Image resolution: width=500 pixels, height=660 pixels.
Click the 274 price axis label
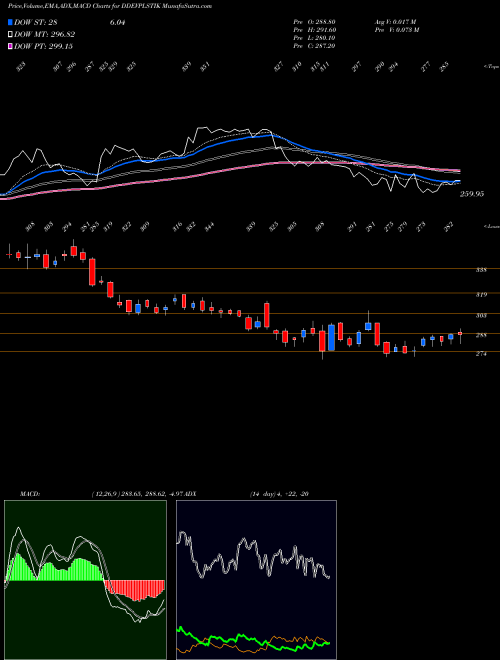coord(481,354)
